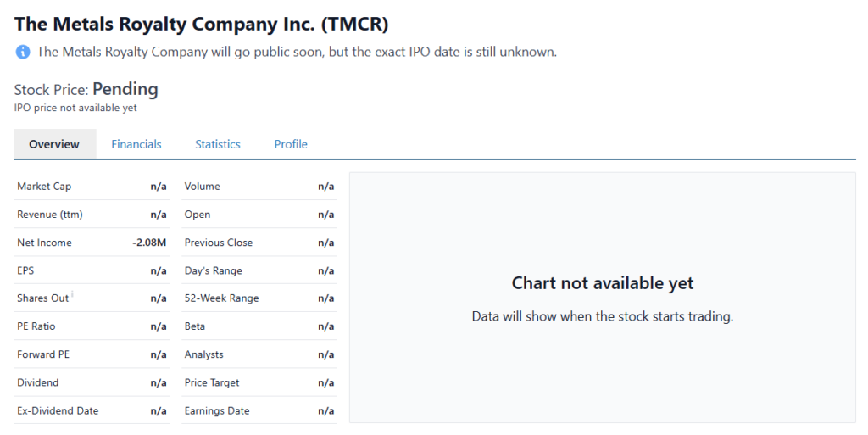Screen dimensions: 868x435
Task: Open the Statistics tab
Action: click(218, 144)
